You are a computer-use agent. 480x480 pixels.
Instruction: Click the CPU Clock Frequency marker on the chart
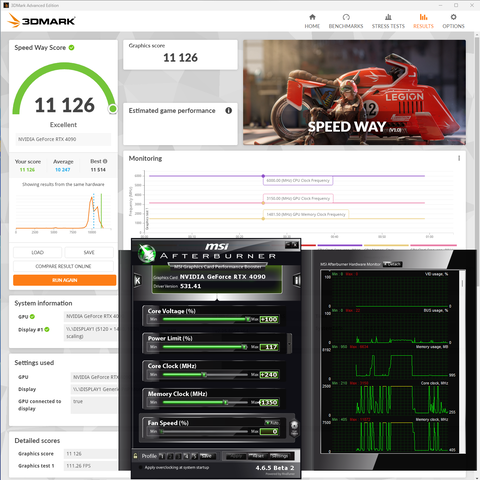point(263,176)
